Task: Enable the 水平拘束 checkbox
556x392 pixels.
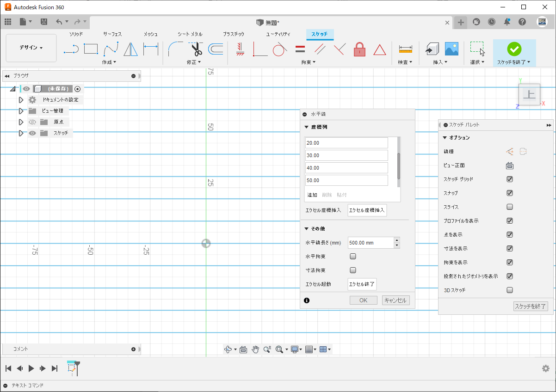Action: tap(353, 256)
